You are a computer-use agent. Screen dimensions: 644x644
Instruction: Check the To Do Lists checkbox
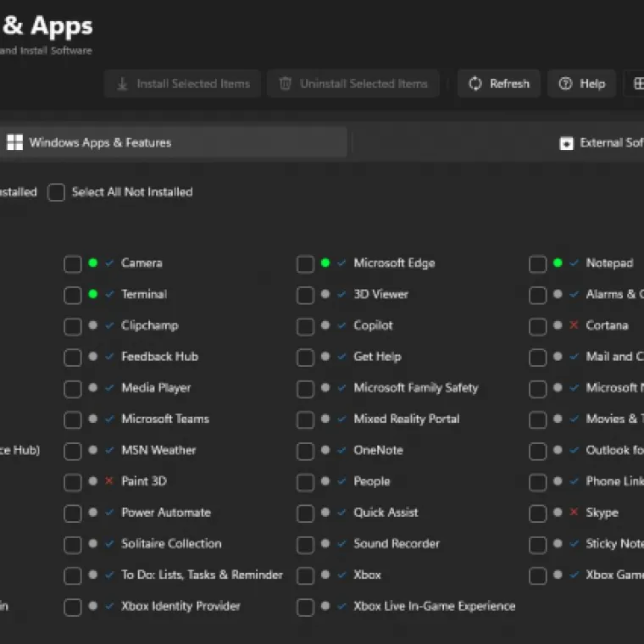point(73,576)
